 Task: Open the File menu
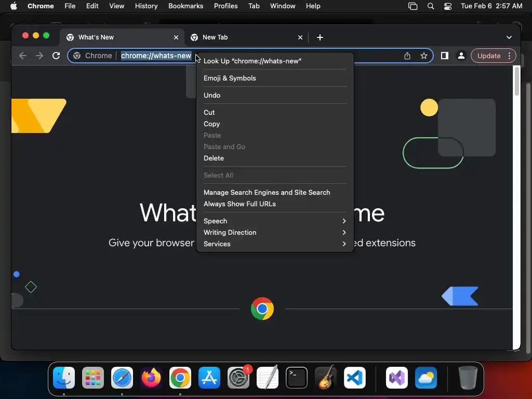coord(70,6)
